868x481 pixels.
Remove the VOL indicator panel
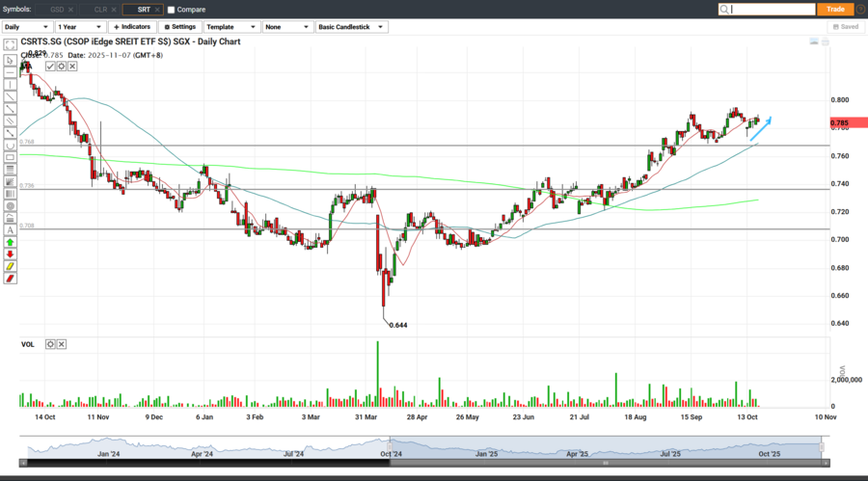point(62,344)
